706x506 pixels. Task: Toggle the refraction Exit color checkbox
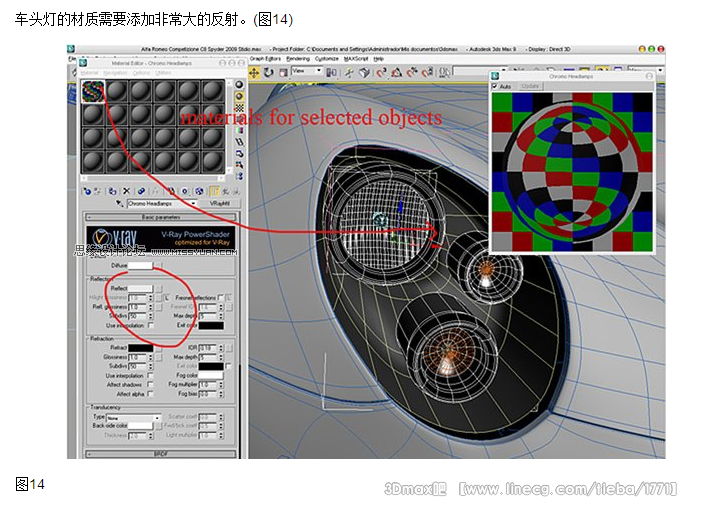click(228, 366)
